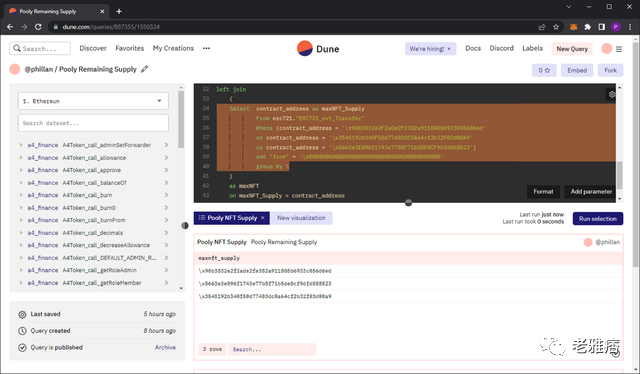The image size is (640, 374).
Task: Click the editor resize handle slider
Action: click(408, 203)
